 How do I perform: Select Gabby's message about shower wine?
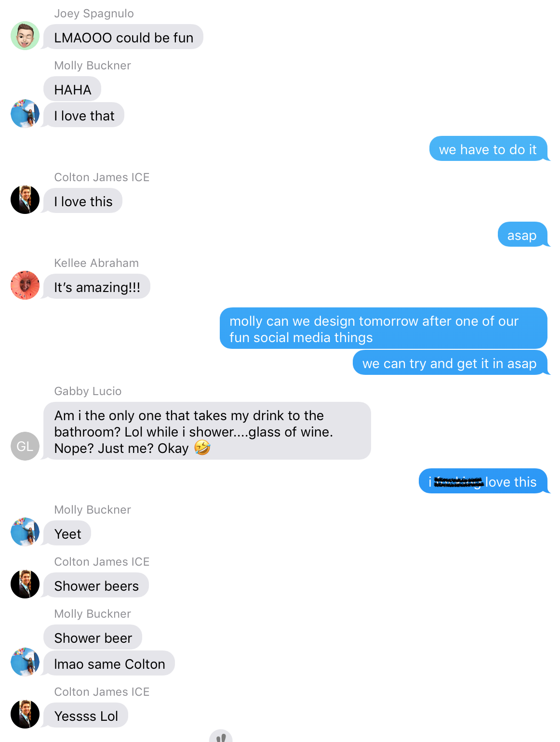[207, 431]
